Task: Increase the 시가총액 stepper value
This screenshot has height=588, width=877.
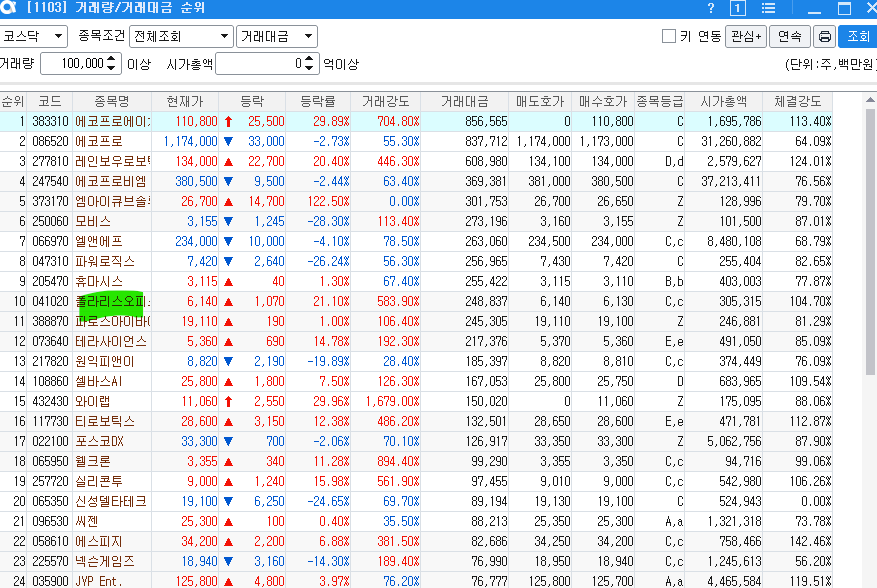Action: pos(309,58)
